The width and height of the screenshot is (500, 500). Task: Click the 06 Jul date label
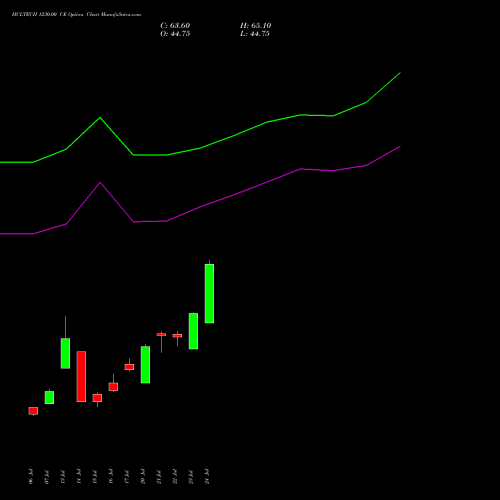coord(31,477)
